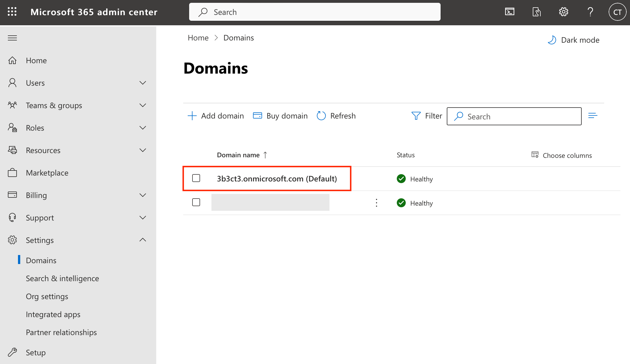Click the Status column header
This screenshot has width=630, height=364.
[x=405, y=155]
